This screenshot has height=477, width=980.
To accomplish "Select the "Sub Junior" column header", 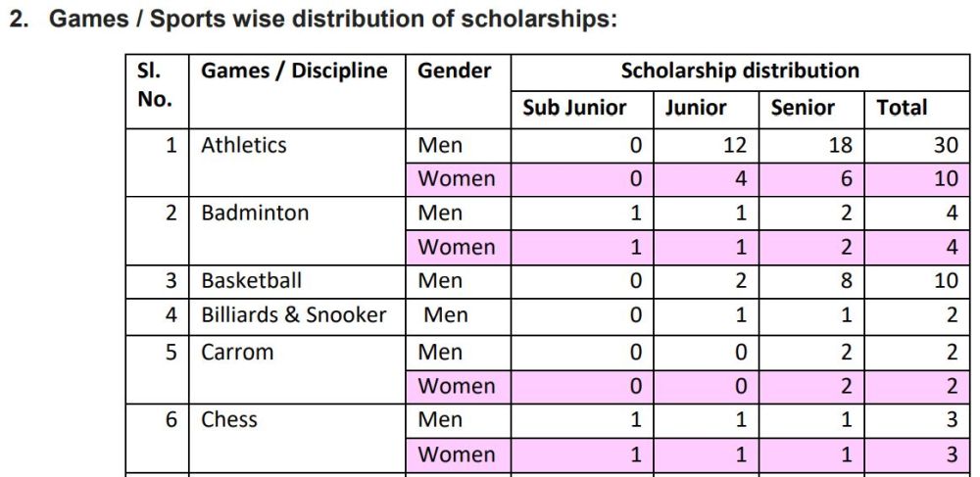I will 573,108.
